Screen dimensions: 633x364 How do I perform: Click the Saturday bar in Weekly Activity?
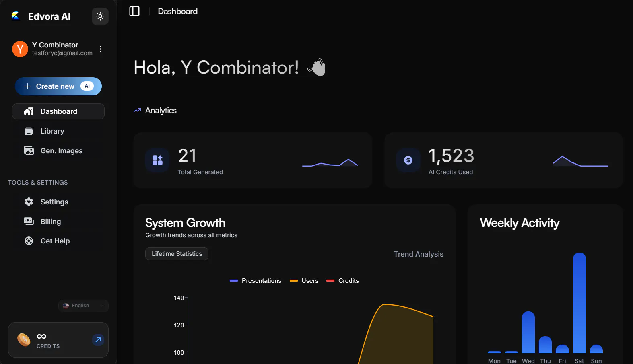tap(579, 303)
